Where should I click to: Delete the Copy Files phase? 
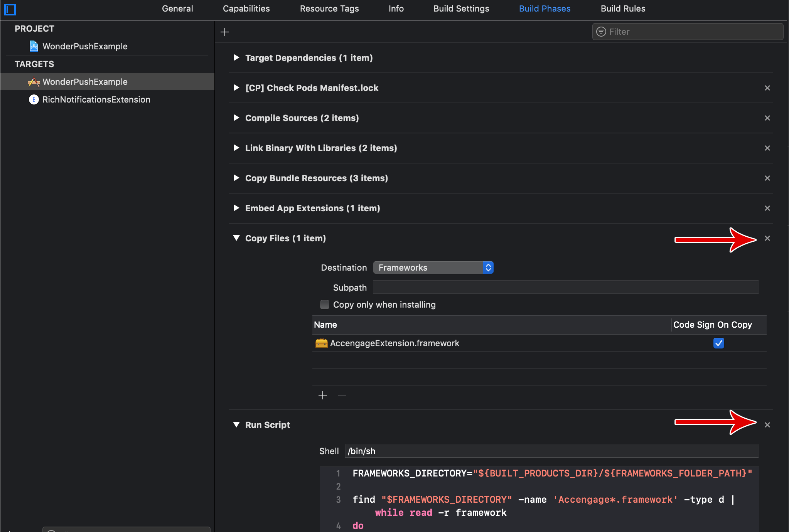tap(767, 238)
